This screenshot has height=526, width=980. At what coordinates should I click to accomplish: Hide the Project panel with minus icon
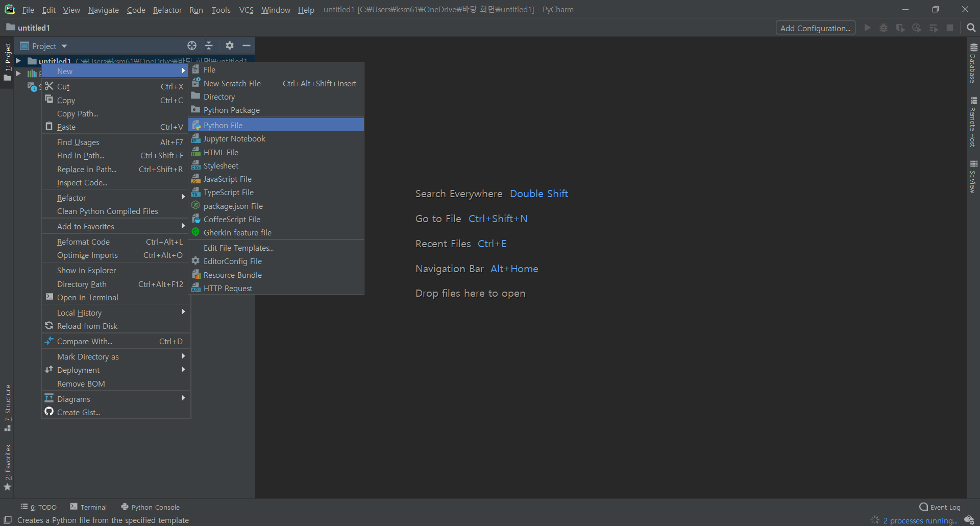point(247,45)
